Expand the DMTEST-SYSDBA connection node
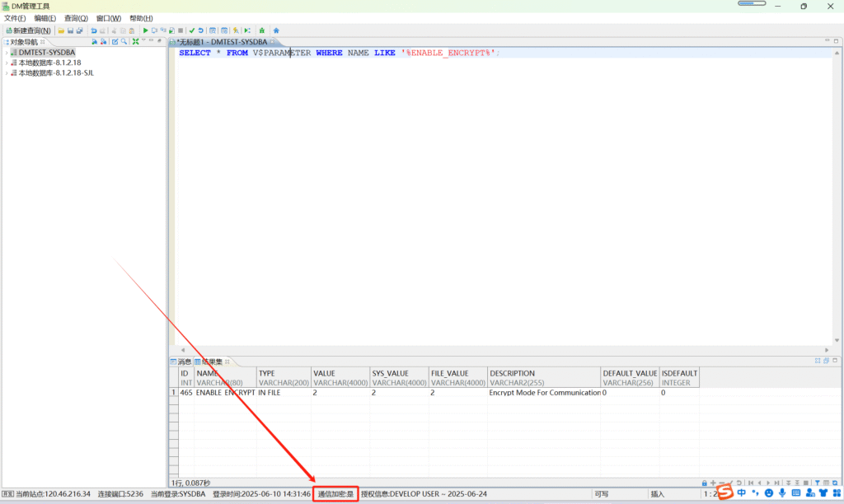Viewport: 844px width, 504px height. click(x=6, y=52)
